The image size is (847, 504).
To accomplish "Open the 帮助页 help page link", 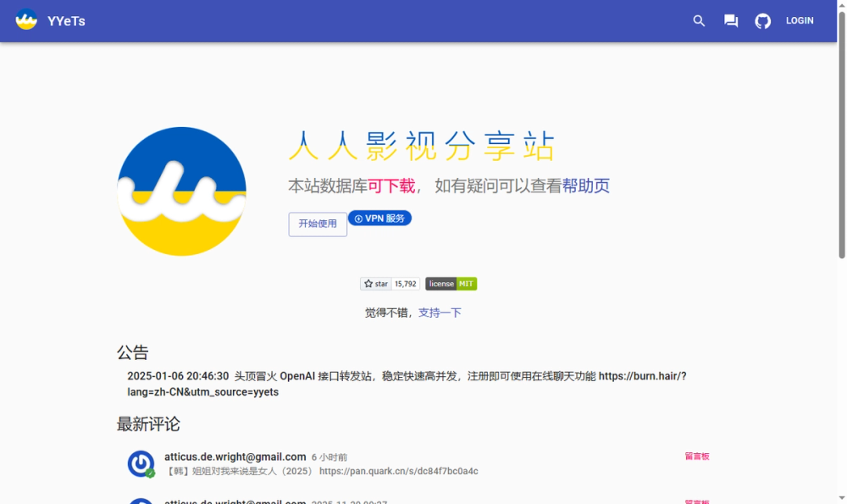I will coord(585,186).
